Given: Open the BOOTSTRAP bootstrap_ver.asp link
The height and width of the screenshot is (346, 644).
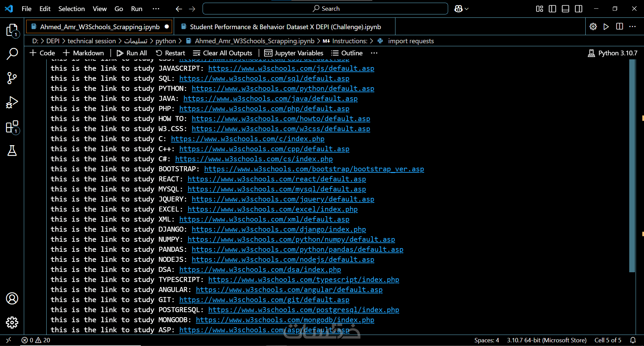Looking at the screenshot, I should click(x=314, y=169).
